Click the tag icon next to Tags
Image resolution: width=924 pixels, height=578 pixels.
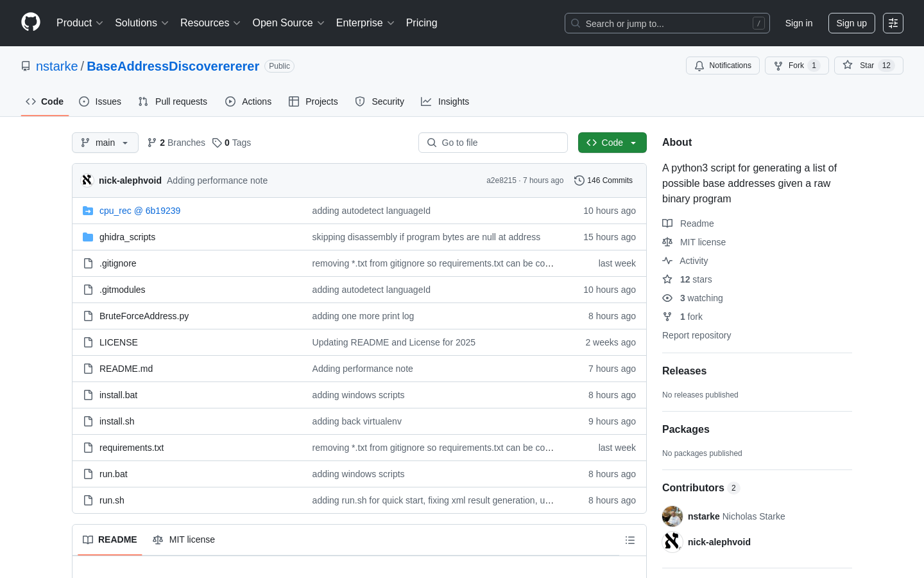[217, 143]
